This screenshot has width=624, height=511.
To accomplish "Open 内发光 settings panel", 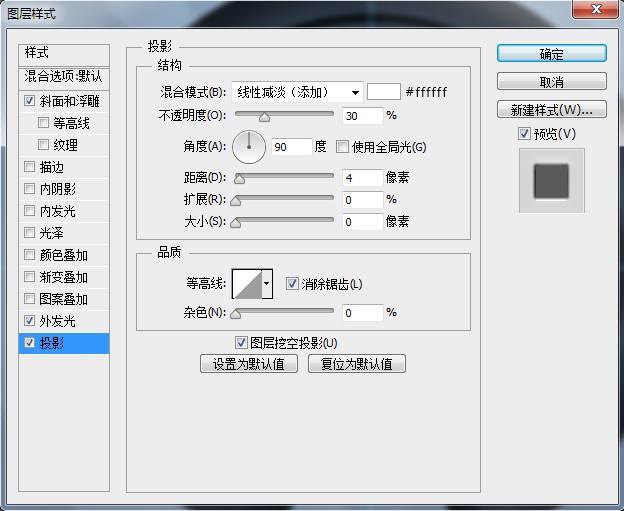I will [x=57, y=211].
